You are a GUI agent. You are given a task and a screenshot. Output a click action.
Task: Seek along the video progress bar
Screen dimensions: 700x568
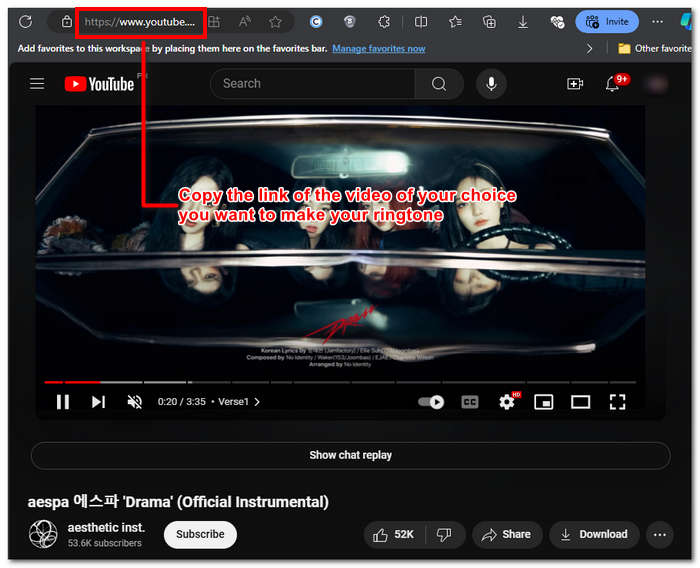[340, 382]
